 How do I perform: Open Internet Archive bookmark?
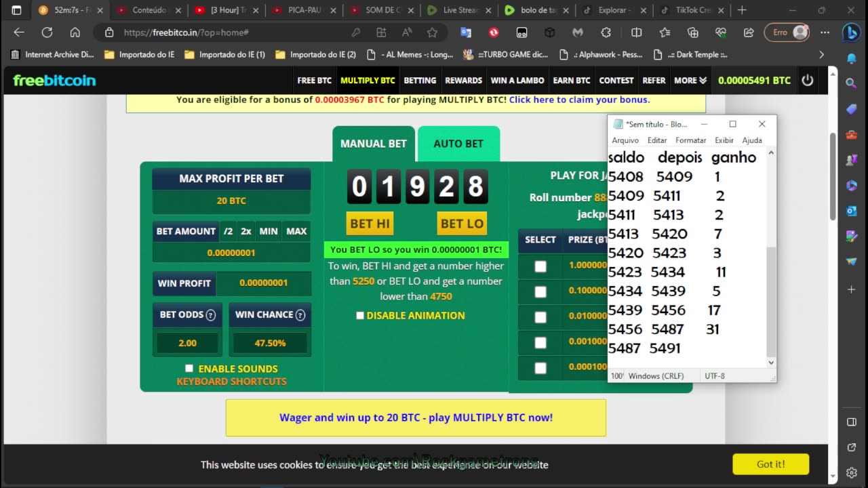tap(53, 54)
